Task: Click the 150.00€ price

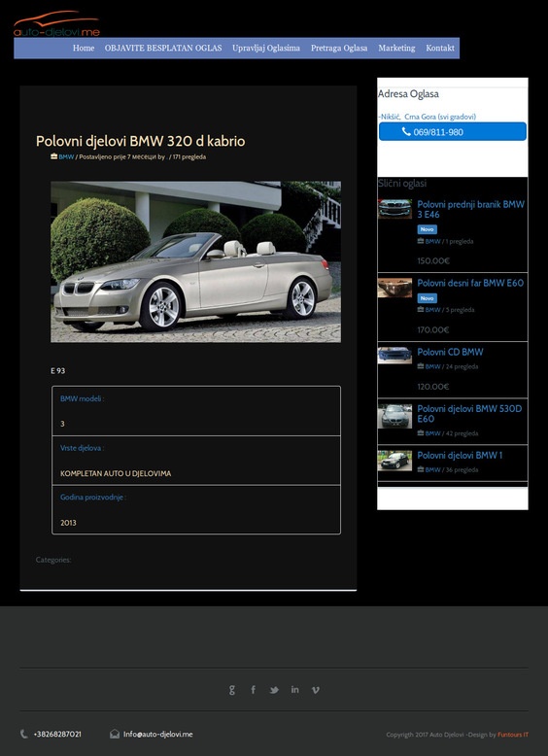Action: (x=433, y=260)
